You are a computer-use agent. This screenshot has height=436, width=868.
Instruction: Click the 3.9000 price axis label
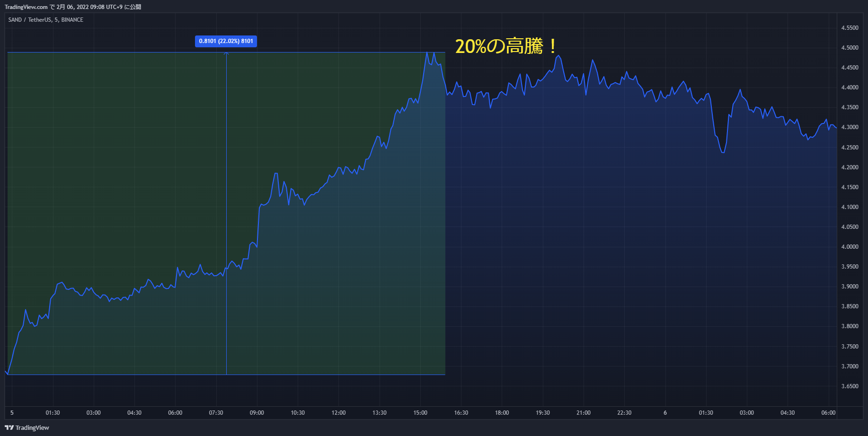coord(850,287)
